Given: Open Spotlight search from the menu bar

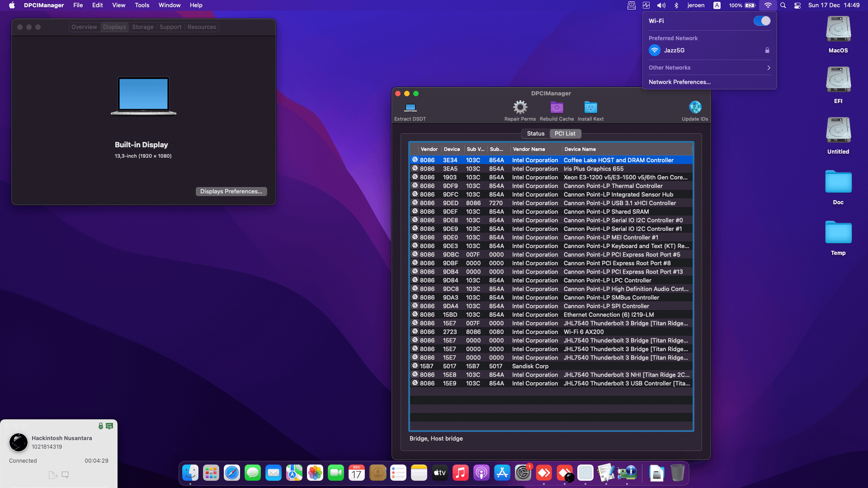Looking at the screenshot, I should [x=783, y=5].
